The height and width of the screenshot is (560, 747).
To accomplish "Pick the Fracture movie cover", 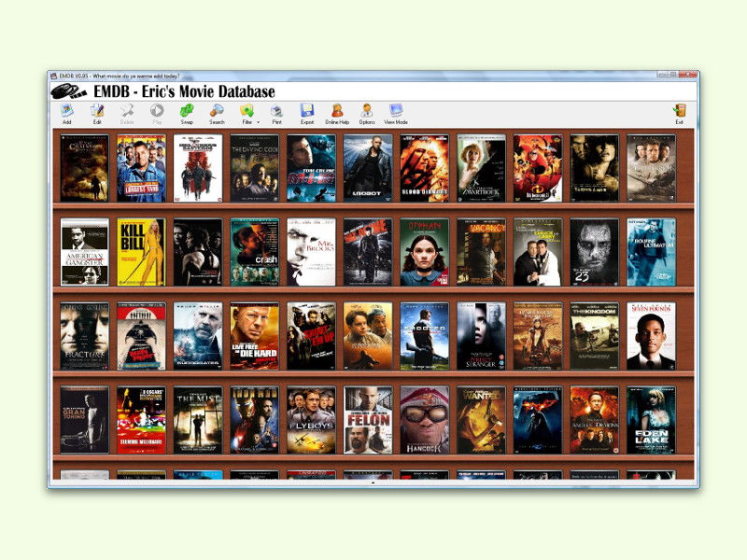I will click(85, 336).
